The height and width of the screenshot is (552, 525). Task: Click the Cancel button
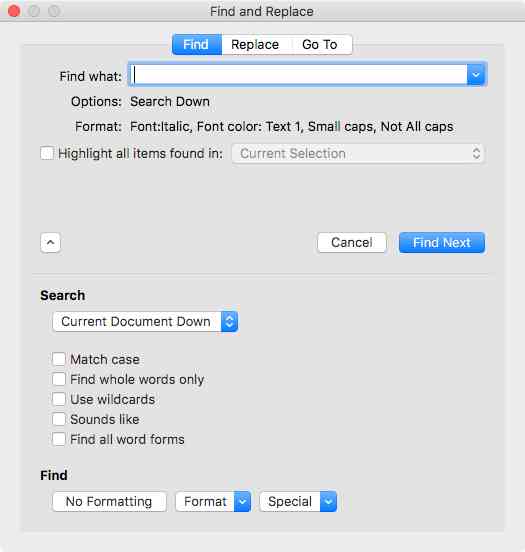pos(352,243)
